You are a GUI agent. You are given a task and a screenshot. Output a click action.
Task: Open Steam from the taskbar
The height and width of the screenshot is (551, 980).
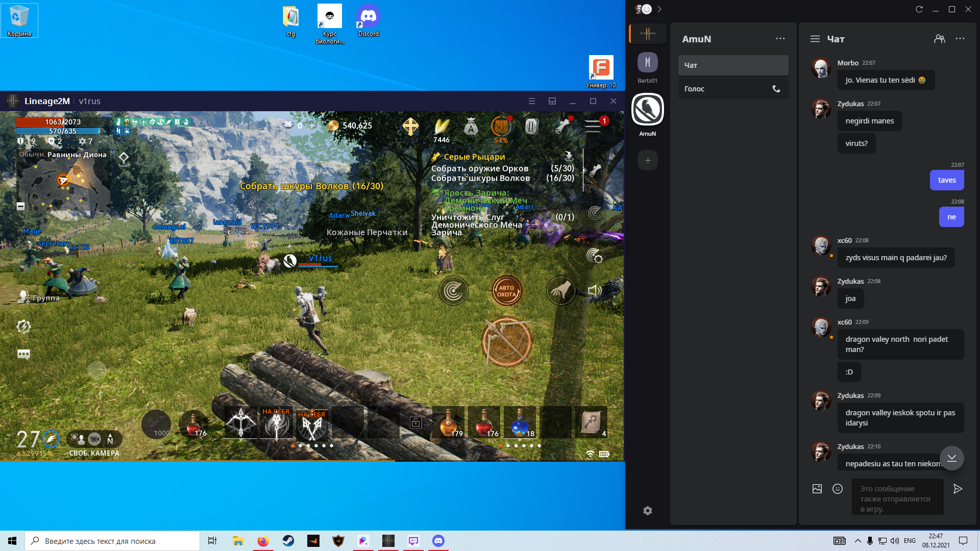[288, 541]
